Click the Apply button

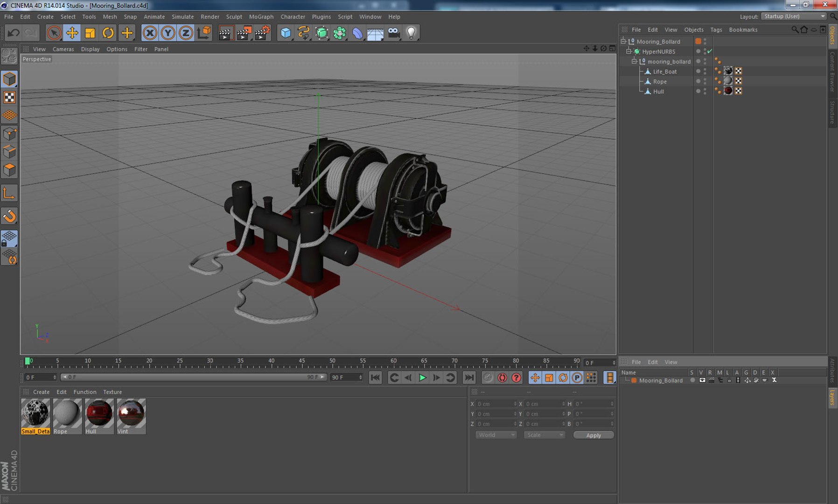point(593,435)
